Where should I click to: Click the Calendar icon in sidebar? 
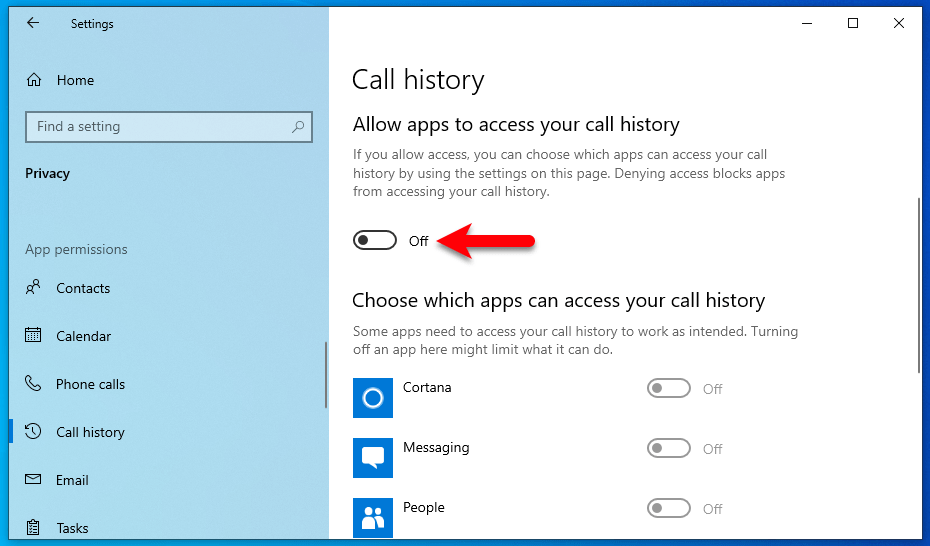click(x=33, y=335)
